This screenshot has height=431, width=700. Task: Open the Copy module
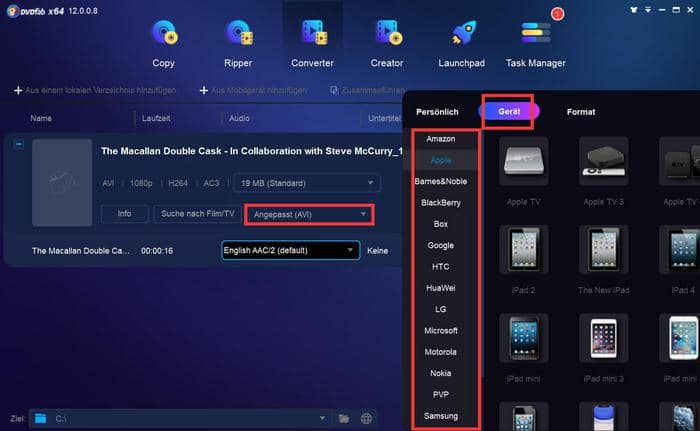coord(163,43)
